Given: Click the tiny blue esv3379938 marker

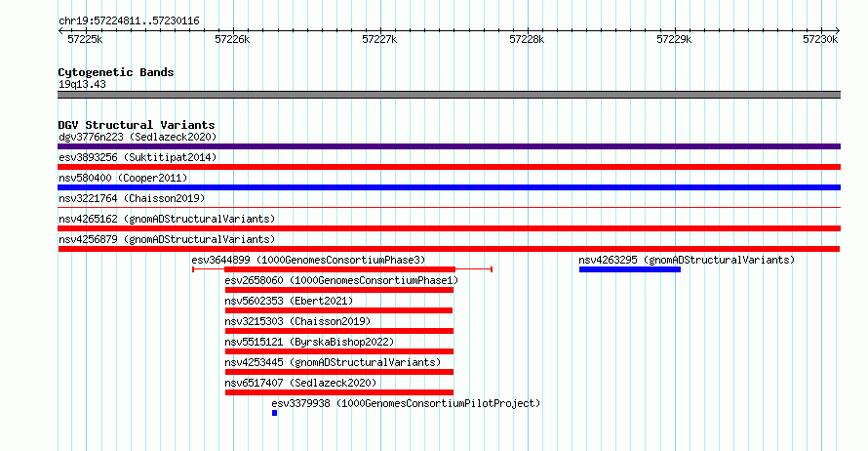Looking at the screenshot, I should 274,413.
